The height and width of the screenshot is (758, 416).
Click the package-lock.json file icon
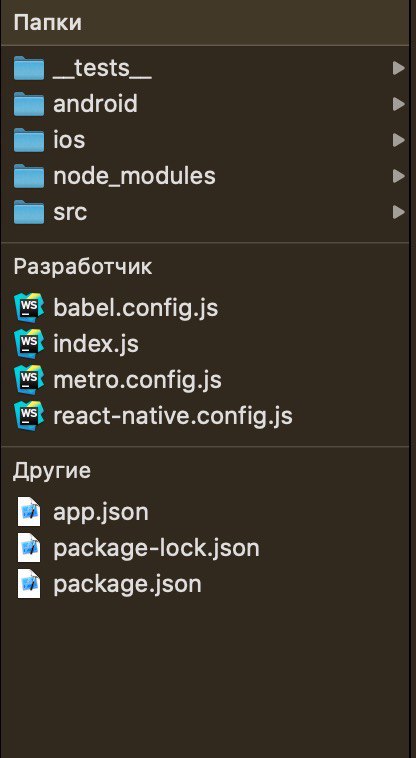(x=29, y=548)
